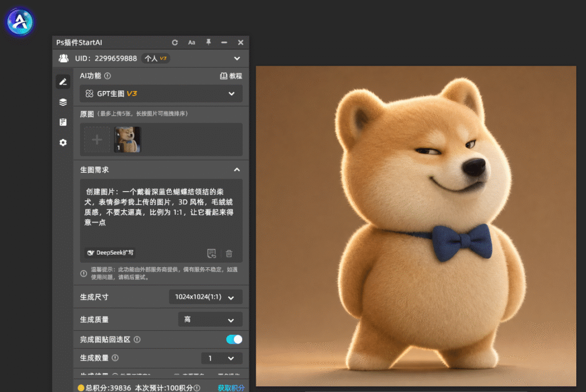Show info about 生成数量

click(x=116, y=358)
